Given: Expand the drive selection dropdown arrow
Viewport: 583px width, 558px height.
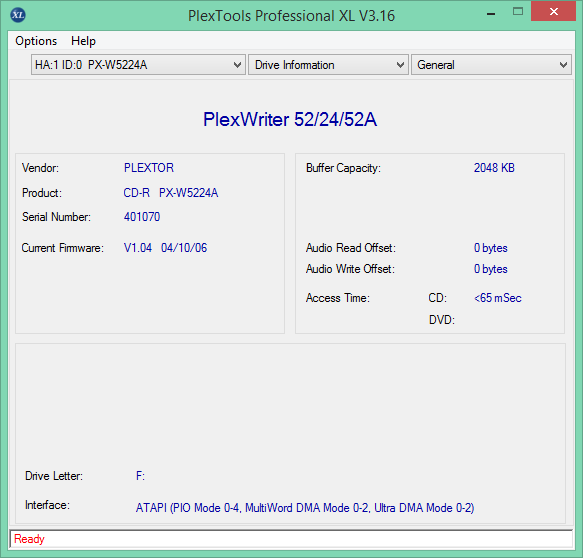Looking at the screenshot, I should point(237,65).
